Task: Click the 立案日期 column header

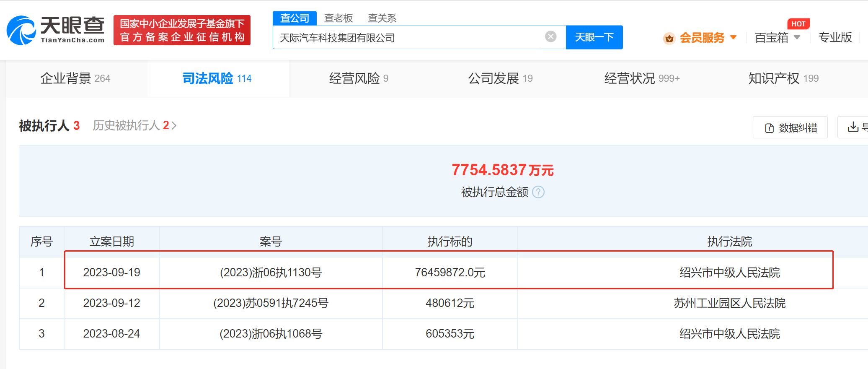Action: click(111, 242)
